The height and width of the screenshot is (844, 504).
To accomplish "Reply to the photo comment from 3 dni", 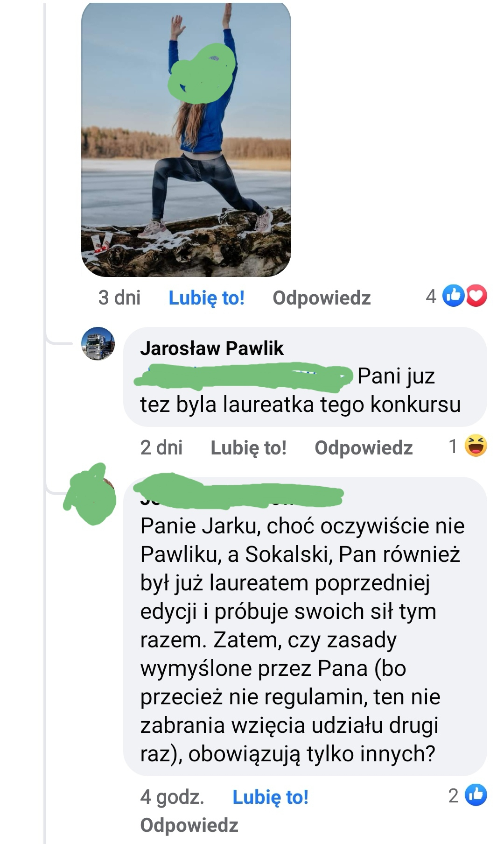I will [x=322, y=298].
